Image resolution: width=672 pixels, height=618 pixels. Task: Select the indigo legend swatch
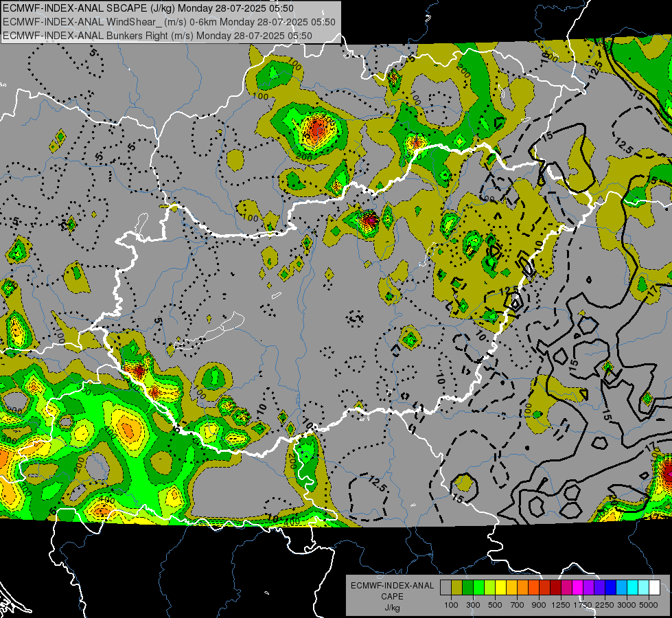[599, 588]
